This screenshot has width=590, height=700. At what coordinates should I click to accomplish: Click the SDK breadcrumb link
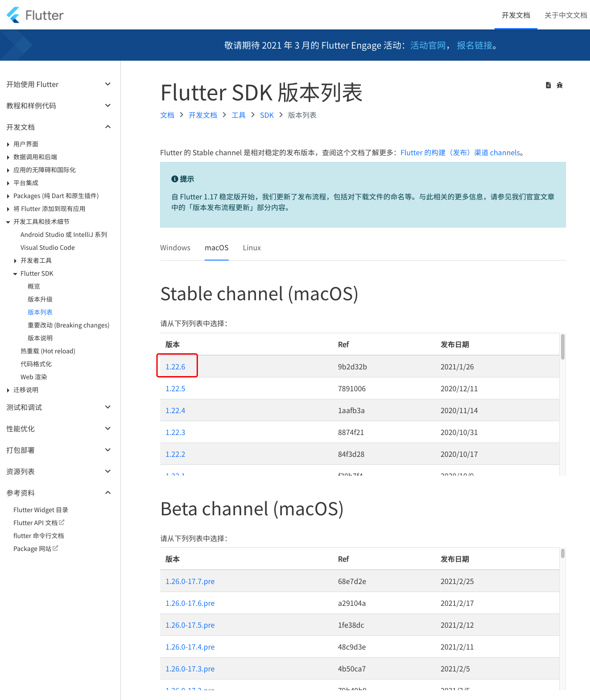click(267, 115)
